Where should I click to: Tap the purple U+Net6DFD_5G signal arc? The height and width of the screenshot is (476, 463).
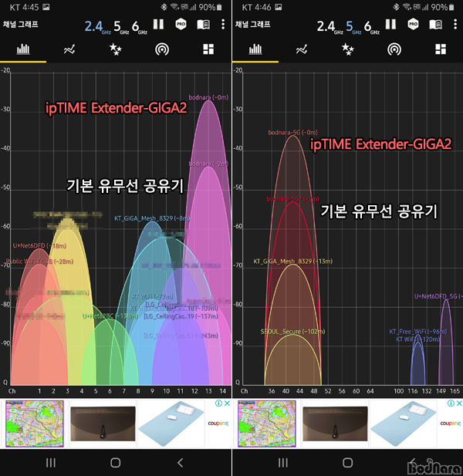(x=446, y=343)
